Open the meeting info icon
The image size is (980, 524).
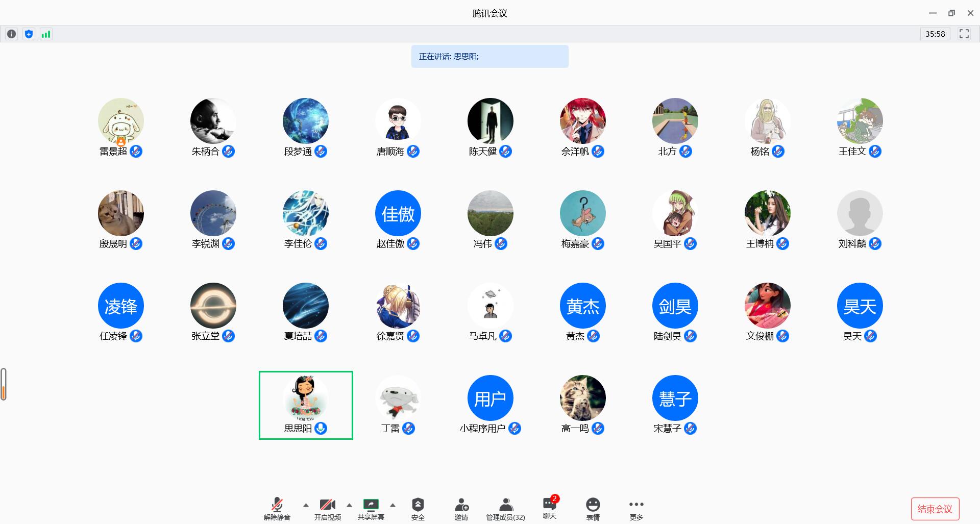11,34
